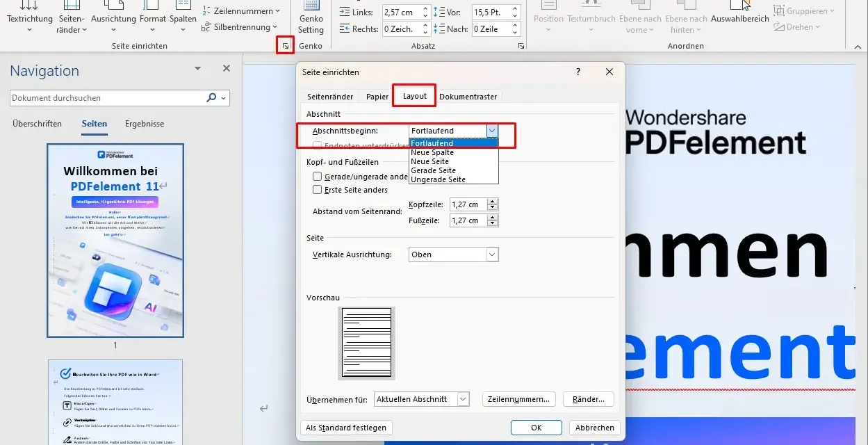Select Fortlaufend in the dropdown list

click(x=454, y=143)
